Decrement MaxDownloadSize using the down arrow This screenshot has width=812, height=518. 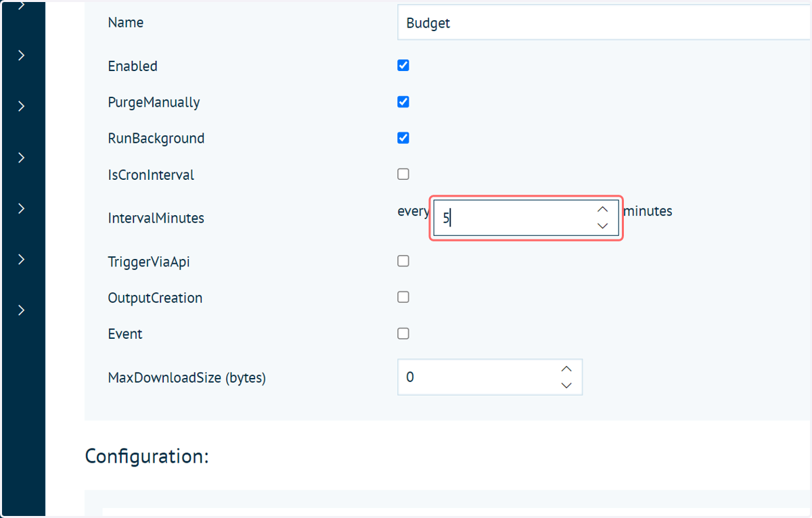(567, 385)
